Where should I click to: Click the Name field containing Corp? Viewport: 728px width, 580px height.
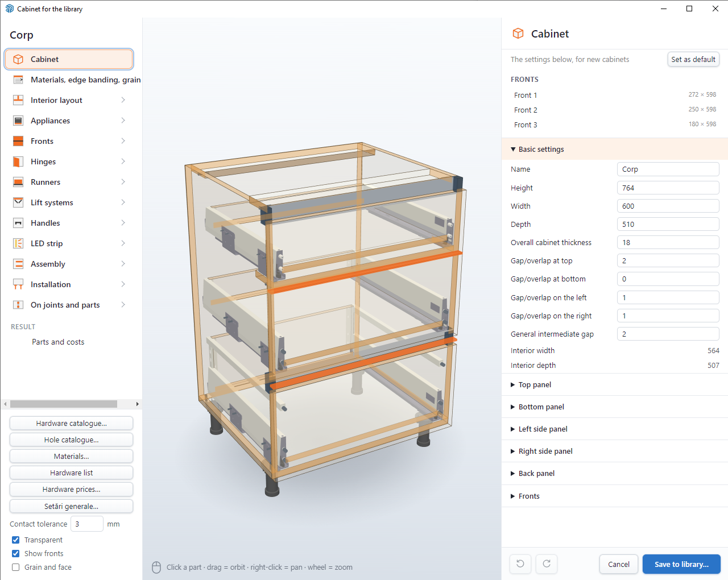[x=668, y=169]
